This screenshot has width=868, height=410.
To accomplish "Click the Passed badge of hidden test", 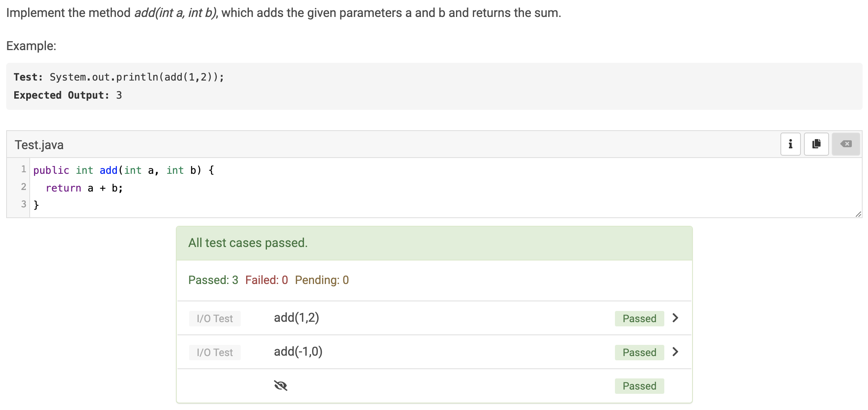I will (639, 386).
